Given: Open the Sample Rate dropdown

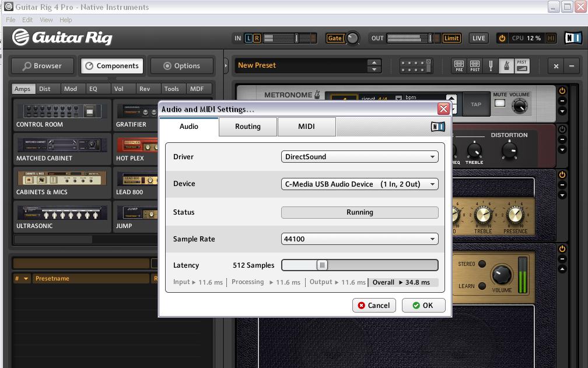Looking at the screenshot, I should [359, 239].
